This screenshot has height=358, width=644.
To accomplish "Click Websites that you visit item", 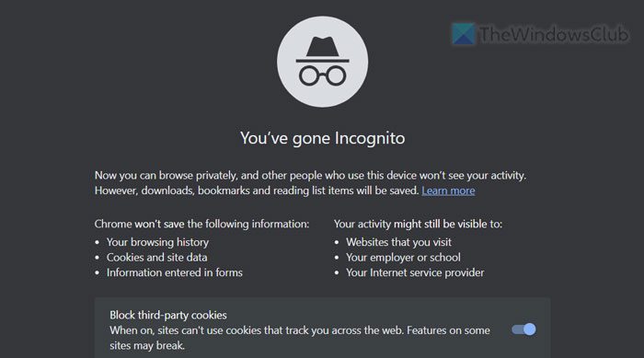I will coord(398,242).
